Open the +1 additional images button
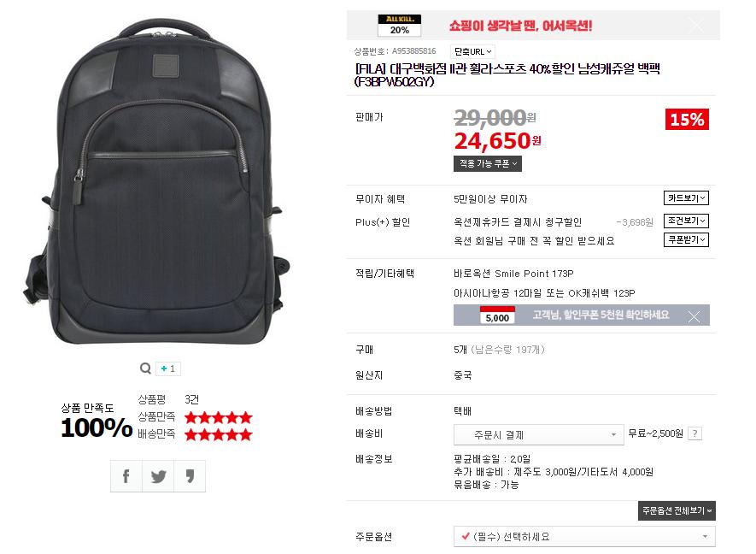 [x=167, y=368]
